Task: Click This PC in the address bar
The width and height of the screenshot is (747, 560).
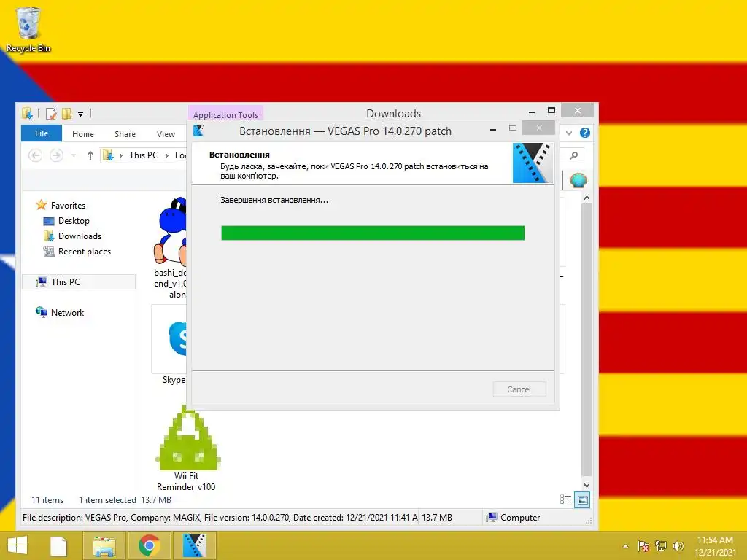Action: (144, 155)
